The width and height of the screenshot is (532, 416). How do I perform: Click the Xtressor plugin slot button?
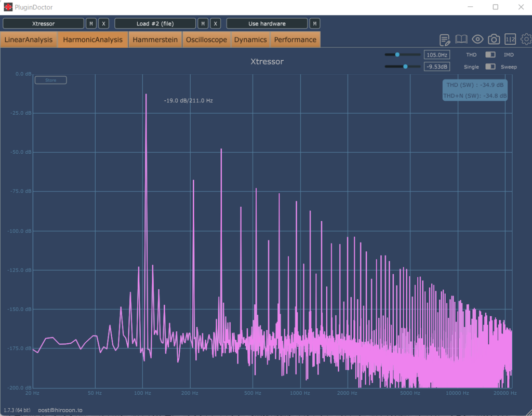(44, 23)
